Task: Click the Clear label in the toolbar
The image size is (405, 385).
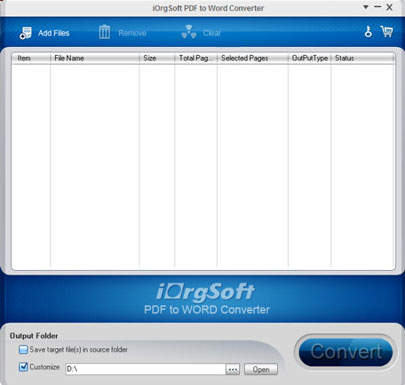Action: [x=212, y=33]
